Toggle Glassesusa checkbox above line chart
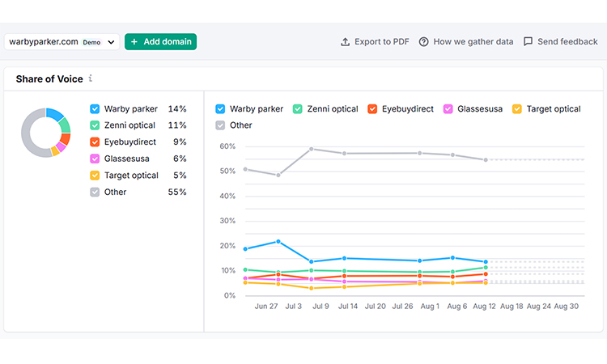The height and width of the screenshot is (364, 607). (448, 109)
